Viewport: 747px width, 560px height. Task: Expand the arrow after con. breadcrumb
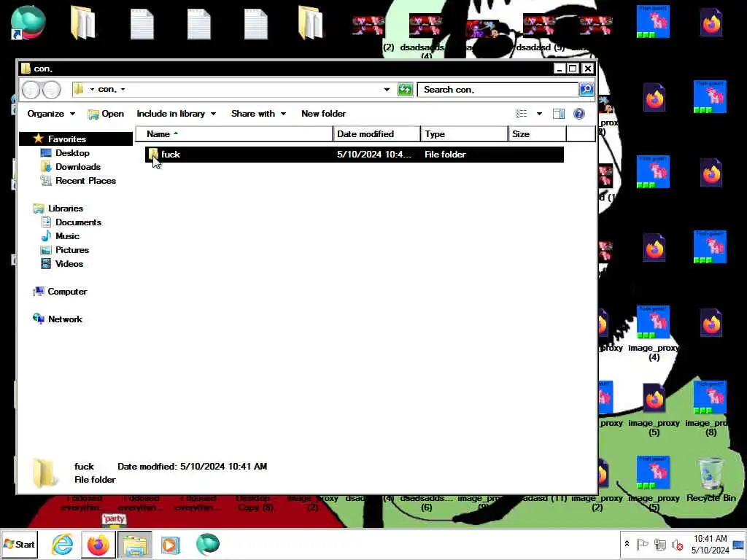point(123,90)
